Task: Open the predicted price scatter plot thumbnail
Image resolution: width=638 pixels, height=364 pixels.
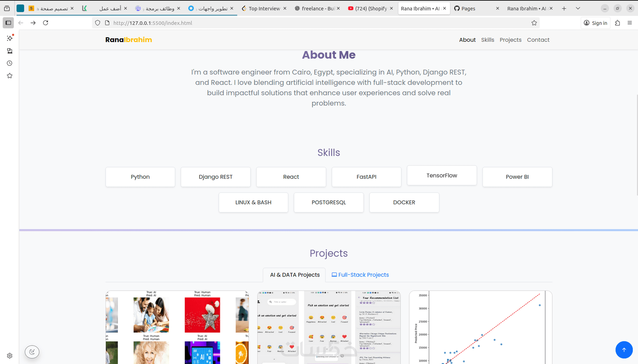Action: click(481, 327)
